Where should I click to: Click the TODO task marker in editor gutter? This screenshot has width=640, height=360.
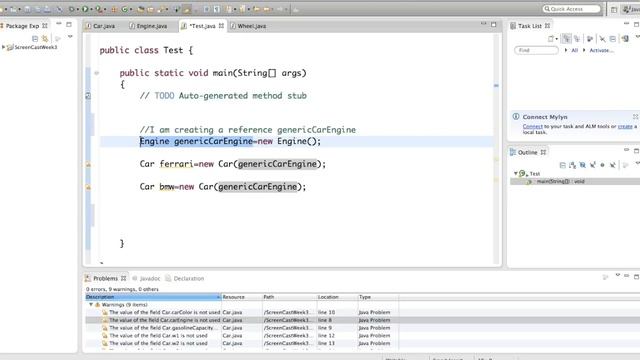tap(88, 96)
